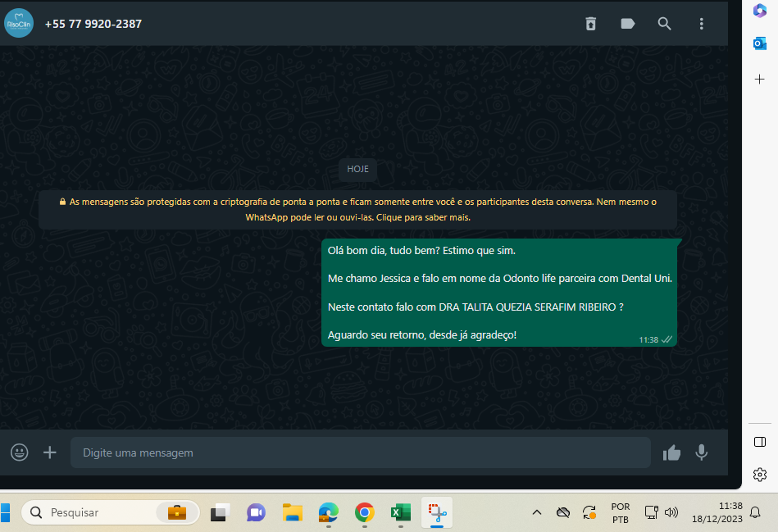This screenshot has width=778, height=532.
Task: Click the HOJE date badge
Action: point(357,169)
